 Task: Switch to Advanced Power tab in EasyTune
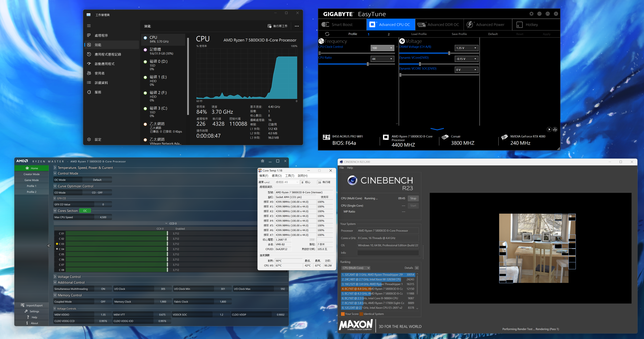click(487, 24)
